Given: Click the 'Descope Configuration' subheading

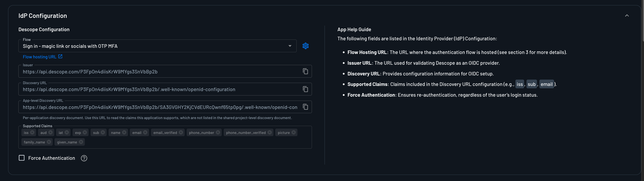Looking at the screenshot, I should pos(44,30).
